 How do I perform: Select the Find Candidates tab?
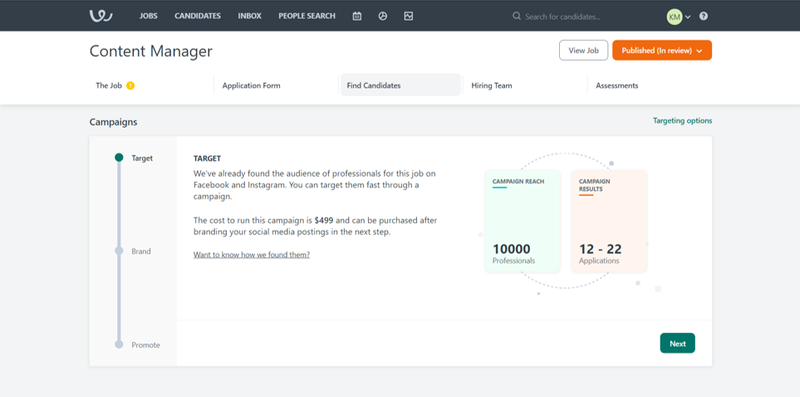[x=401, y=85]
